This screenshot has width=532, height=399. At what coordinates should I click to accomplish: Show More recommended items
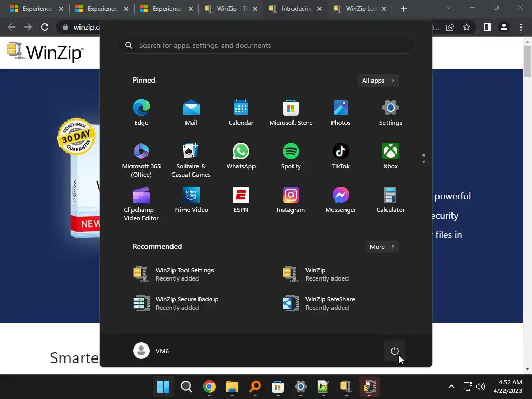[382, 247]
